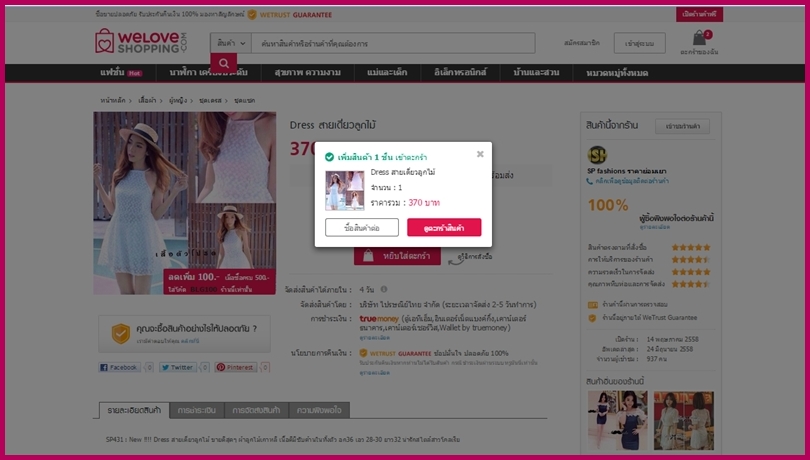Click the pink view cart button in popup

coord(444,227)
